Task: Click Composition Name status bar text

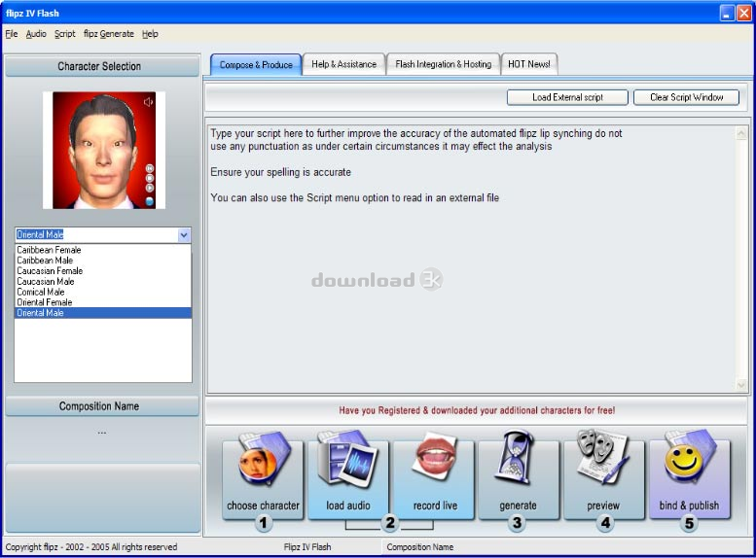Action: [x=420, y=547]
